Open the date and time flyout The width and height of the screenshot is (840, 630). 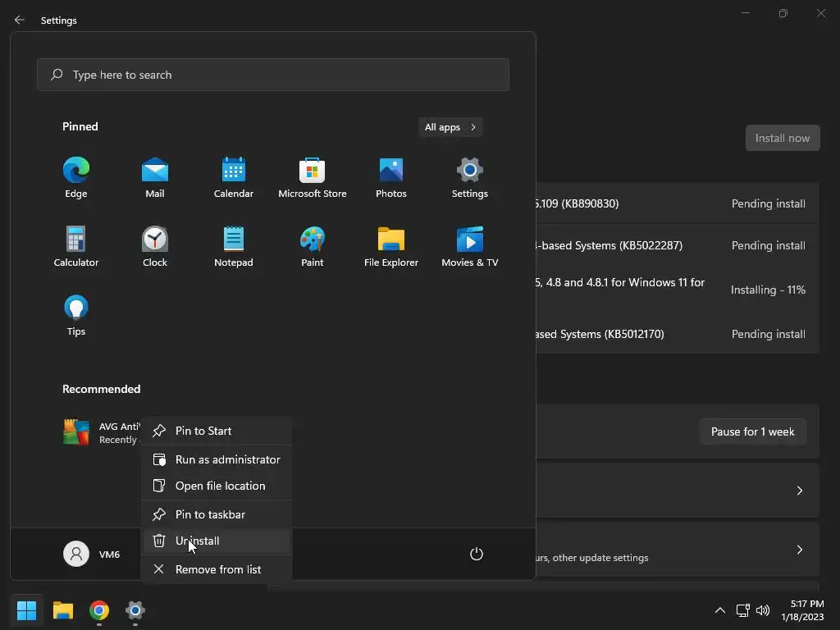(x=802, y=610)
